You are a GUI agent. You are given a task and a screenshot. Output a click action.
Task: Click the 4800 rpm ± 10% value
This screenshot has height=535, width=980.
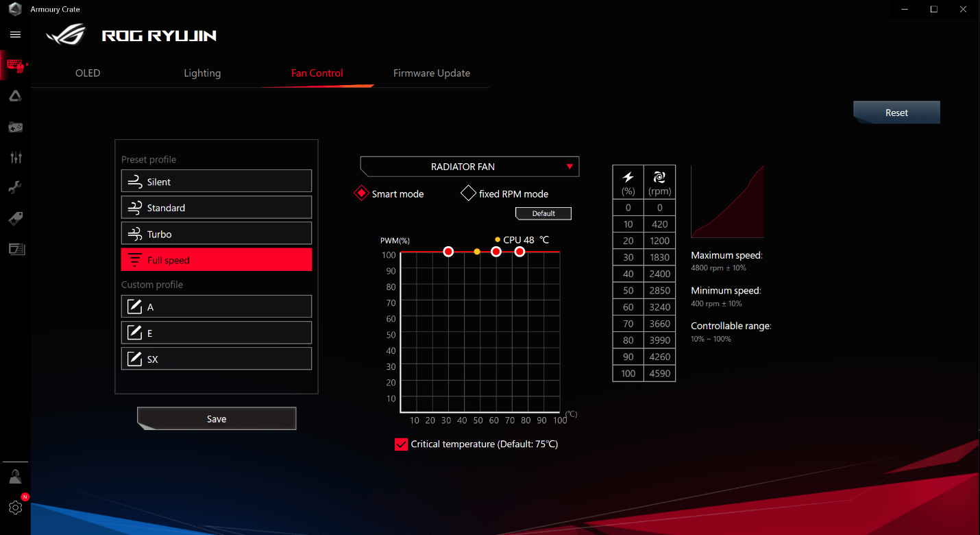(x=718, y=268)
